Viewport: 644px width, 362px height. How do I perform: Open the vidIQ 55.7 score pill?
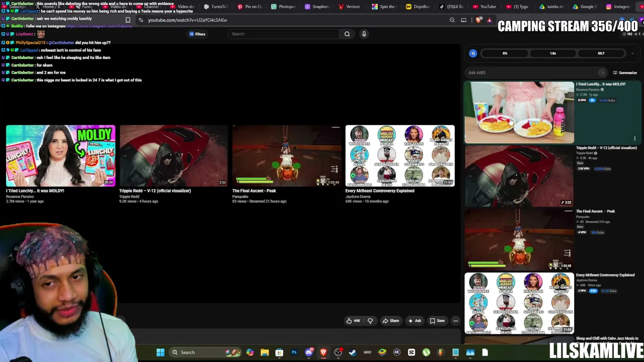click(x=601, y=53)
